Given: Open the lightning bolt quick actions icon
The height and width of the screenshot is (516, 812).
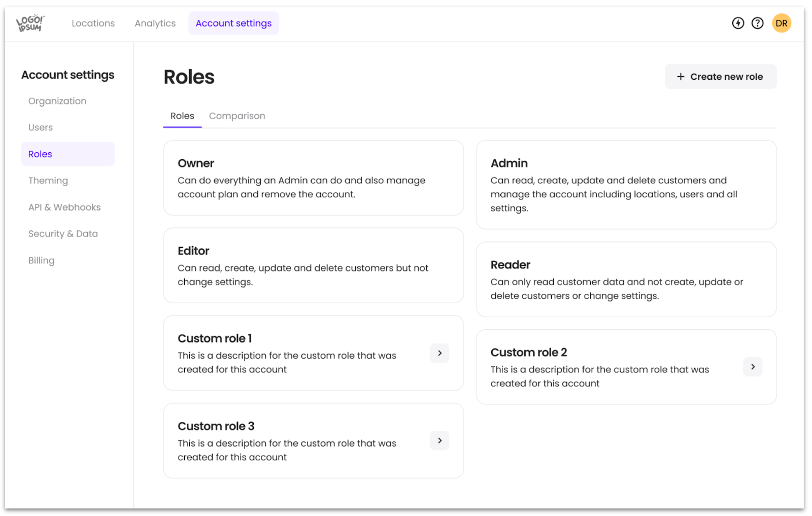Looking at the screenshot, I should coord(738,23).
